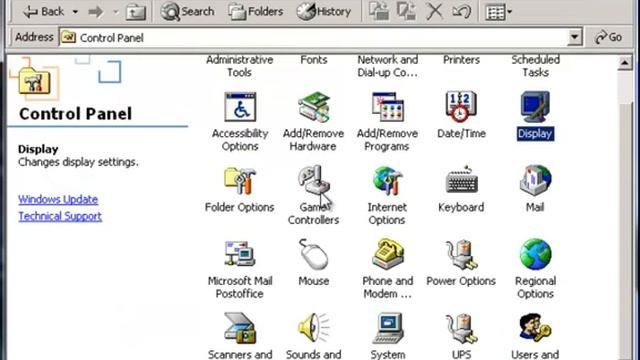This screenshot has width=640, height=360.
Task: Click Network and Dial-up Connections label
Action: click(387, 66)
